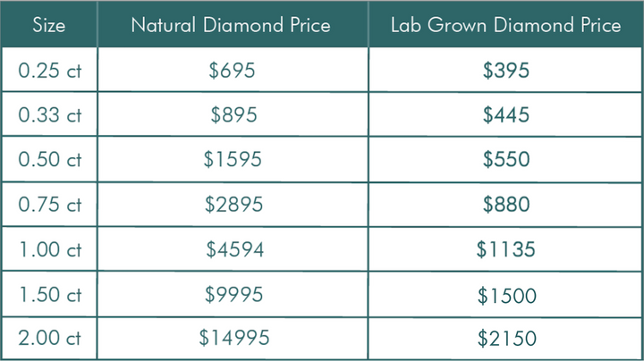
Task: Click the $1135 lab grown price
Action: click(x=506, y=249)
